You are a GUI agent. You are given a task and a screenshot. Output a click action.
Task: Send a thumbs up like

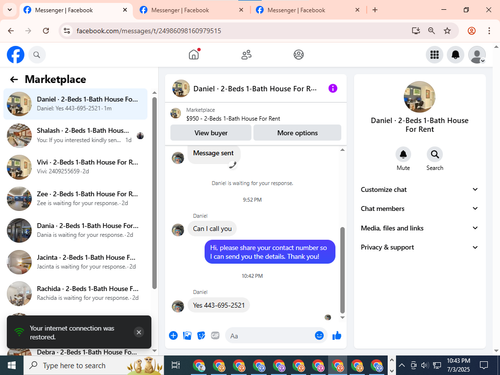click(337, 335)
